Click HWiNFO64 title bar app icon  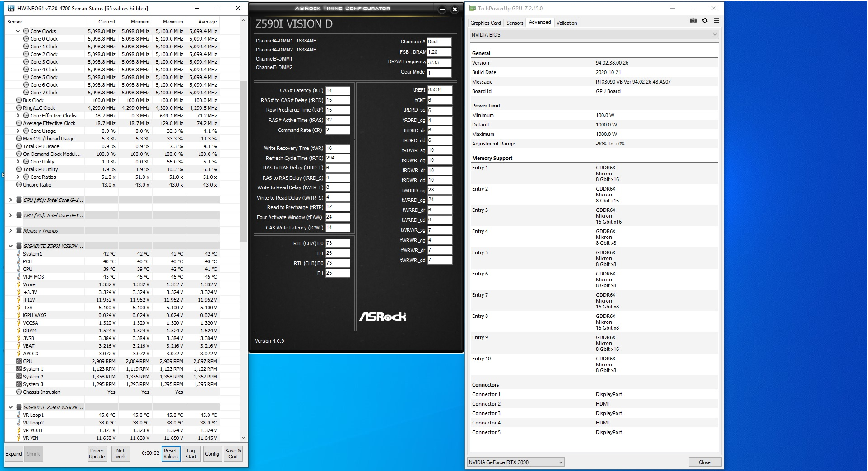click(11, 8)
